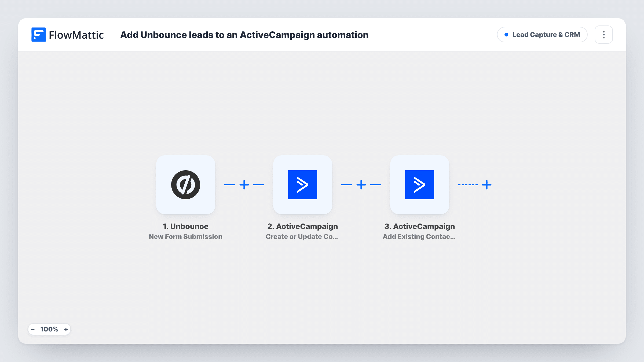644x362 pixels.
Task: Zoom out with the minus button
Action: 33,329
